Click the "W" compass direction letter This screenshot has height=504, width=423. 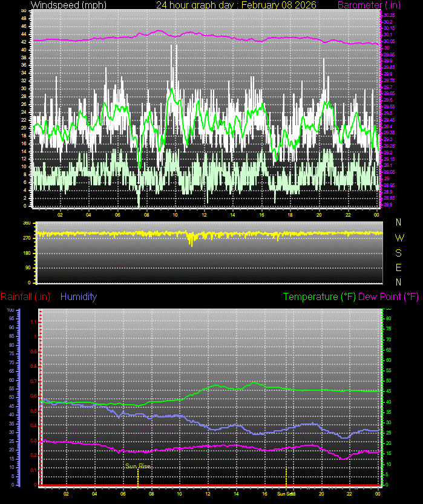[x=399, y=238]
